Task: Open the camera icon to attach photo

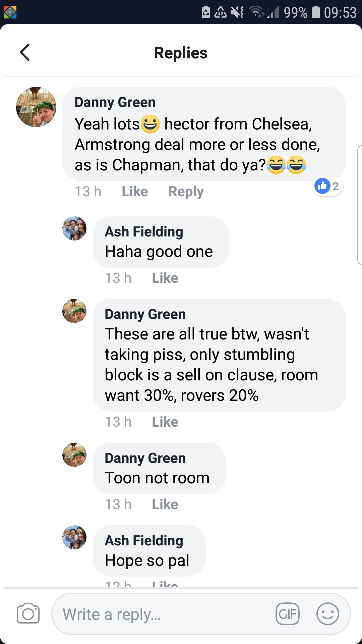Action: [x=28, y=614]
